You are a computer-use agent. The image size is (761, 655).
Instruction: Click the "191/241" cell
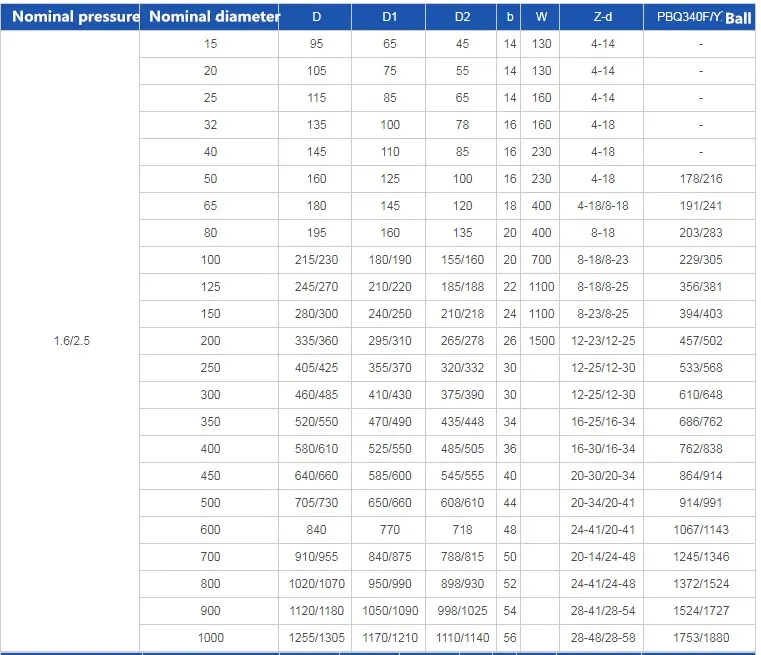point(700,206)
